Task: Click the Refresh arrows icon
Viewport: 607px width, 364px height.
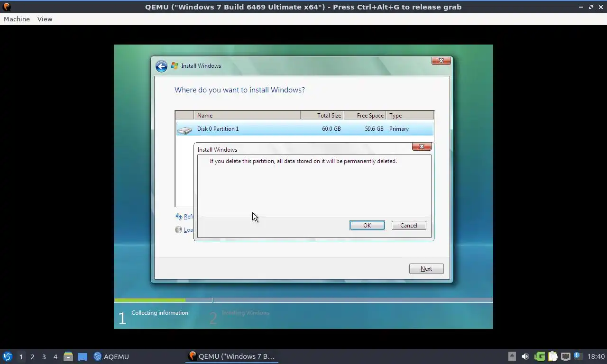Action: 179,217
